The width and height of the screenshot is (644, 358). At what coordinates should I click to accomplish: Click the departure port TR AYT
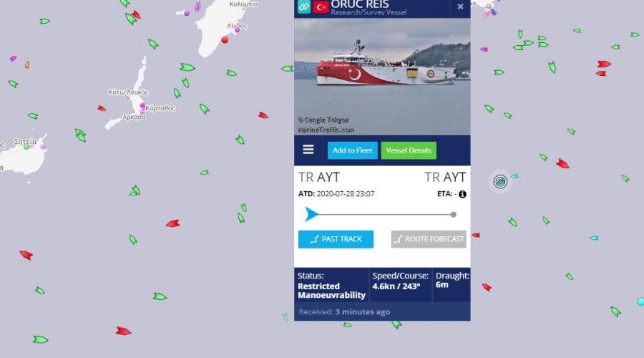[x=318, y=177]
